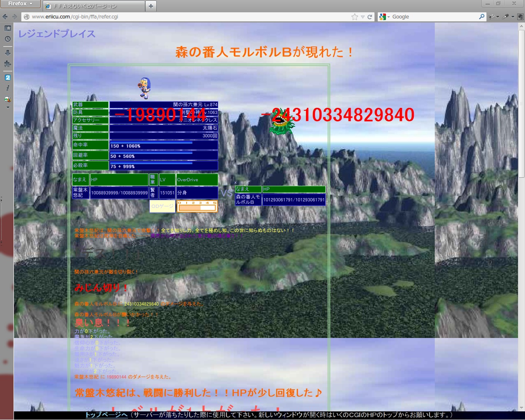Click the vertical page scrollbar
Image resolution: width=525 pixels, height=420 pixels.
click(521, 216)
